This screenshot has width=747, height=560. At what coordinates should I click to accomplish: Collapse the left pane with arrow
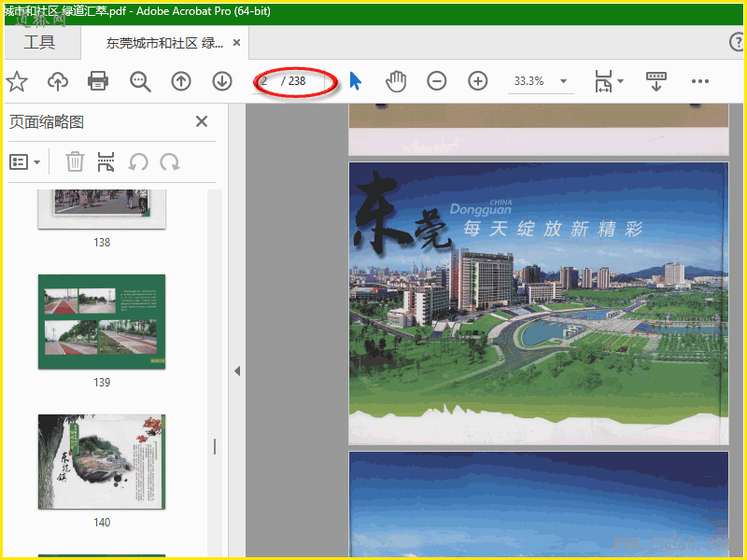click(x=237, y=371)
